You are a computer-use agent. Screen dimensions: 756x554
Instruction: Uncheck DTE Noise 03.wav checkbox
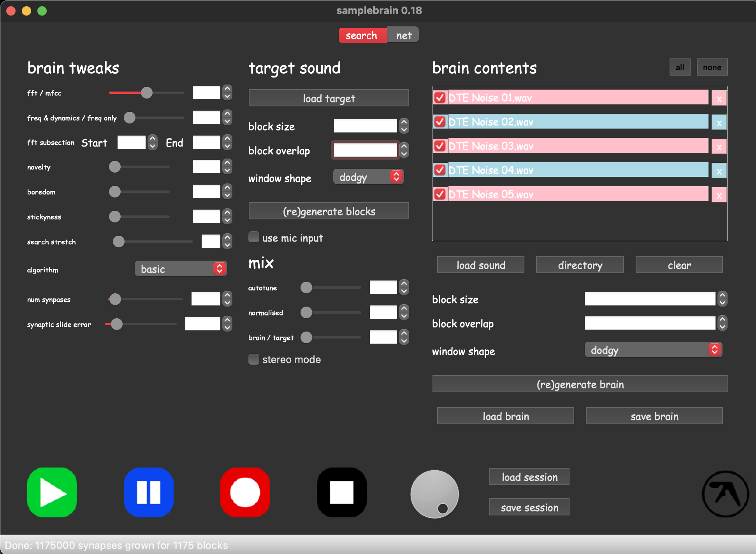(x=440, y=146)
